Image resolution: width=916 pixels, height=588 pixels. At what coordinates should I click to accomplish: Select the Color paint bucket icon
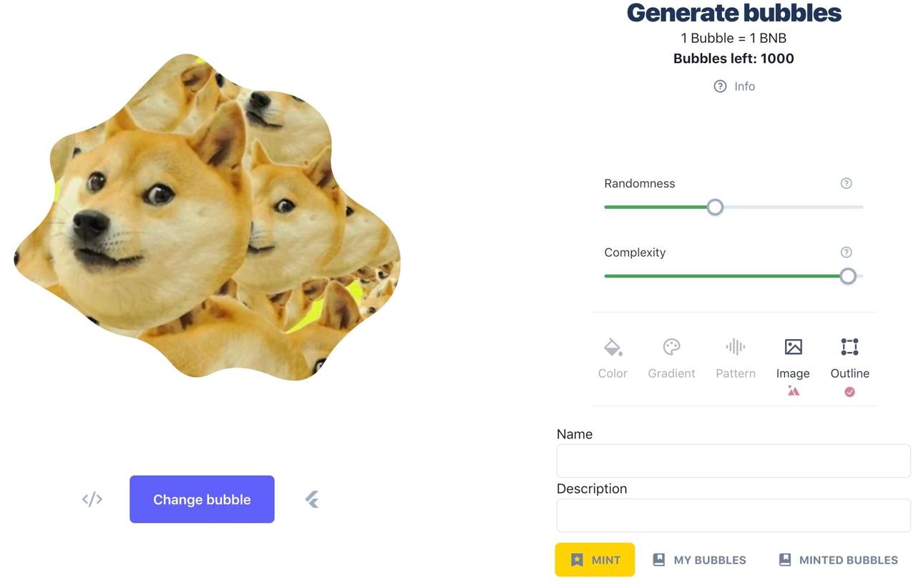pyautogui.click(x=613, y=348)
